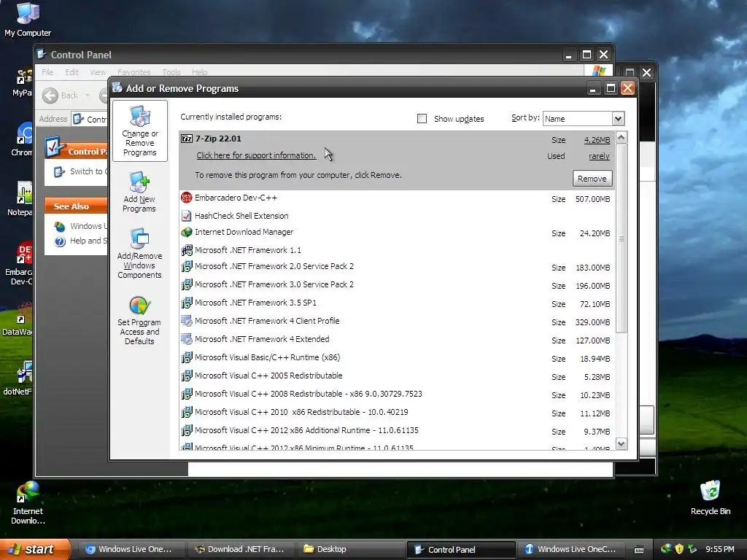Click here for support information link

pos(256,155)
